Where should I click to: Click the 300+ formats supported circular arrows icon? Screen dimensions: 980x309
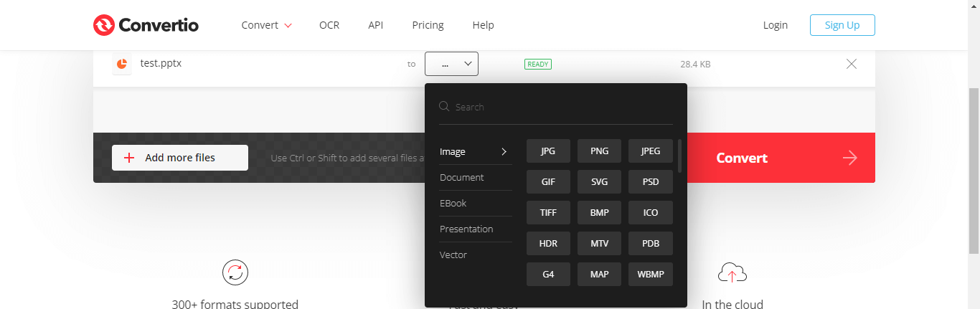(x=235, y=272)
